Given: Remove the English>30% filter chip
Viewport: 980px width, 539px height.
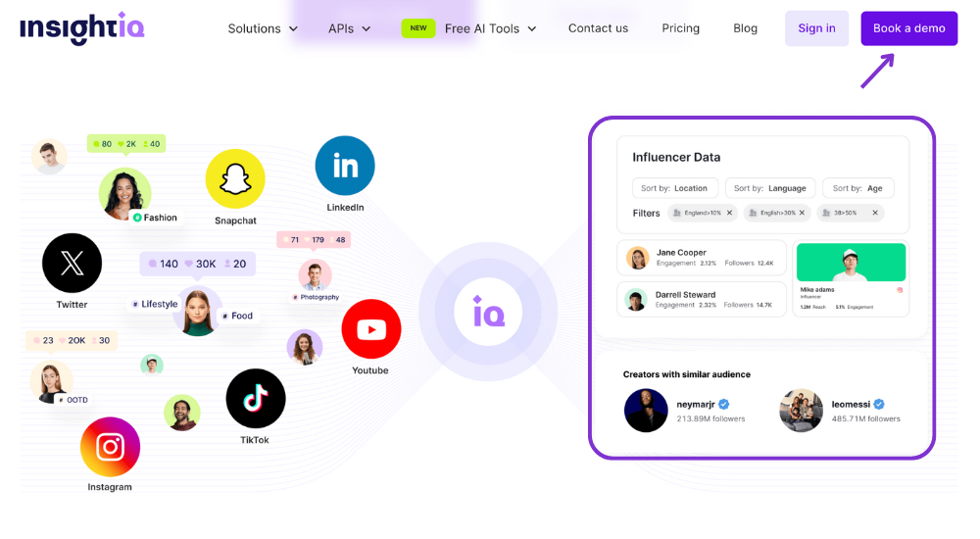Looking at the screenshot, I should pos(802,213).
